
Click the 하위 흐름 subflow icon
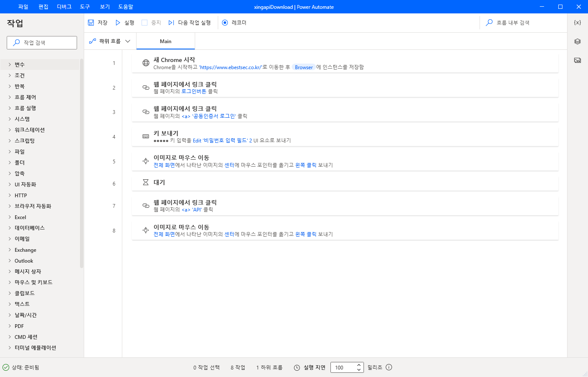tap(93, 41)
